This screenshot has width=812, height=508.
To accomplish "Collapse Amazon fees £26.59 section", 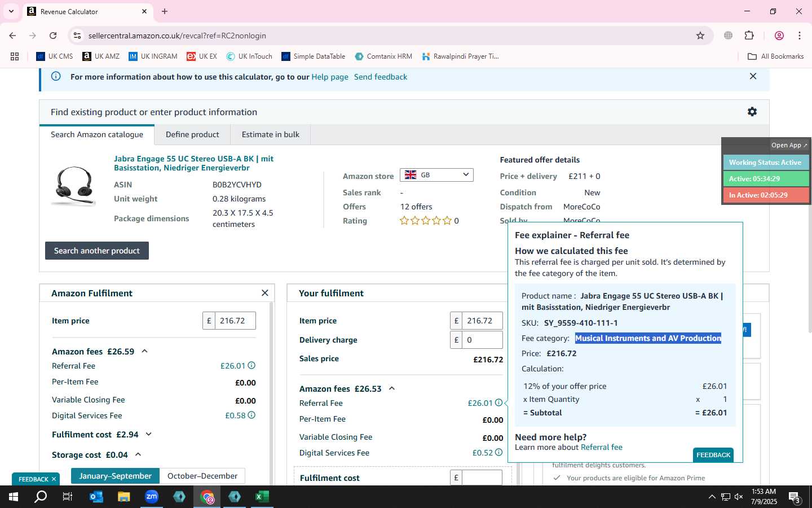I will pos(144,351).
